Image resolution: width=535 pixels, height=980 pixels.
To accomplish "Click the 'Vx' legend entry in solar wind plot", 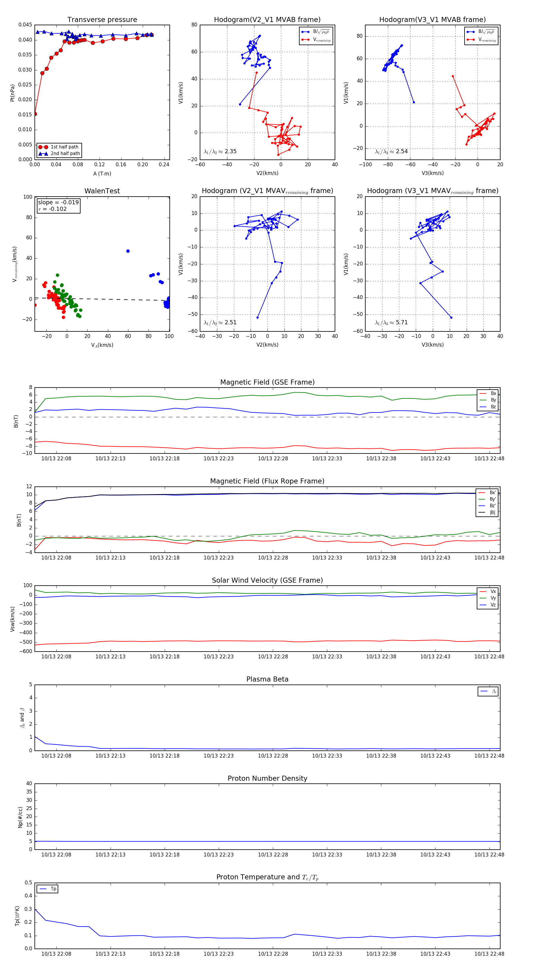I will 488,592.
